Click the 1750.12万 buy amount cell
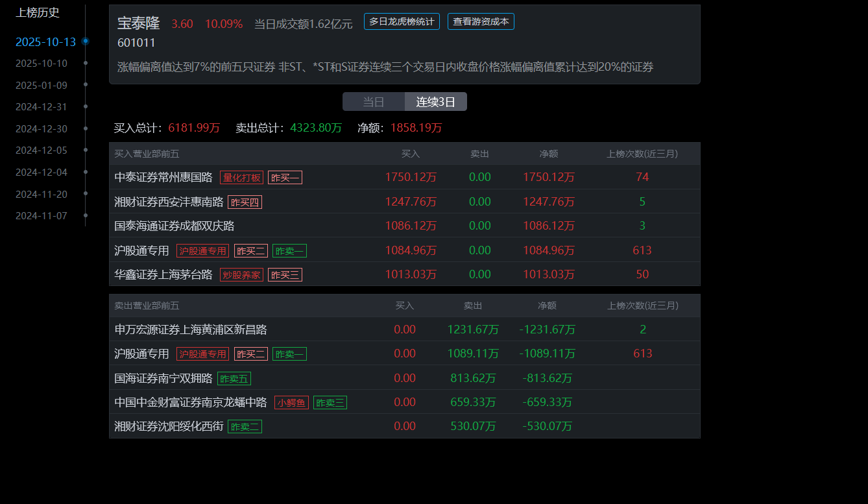868x504 pixels. 411,177
